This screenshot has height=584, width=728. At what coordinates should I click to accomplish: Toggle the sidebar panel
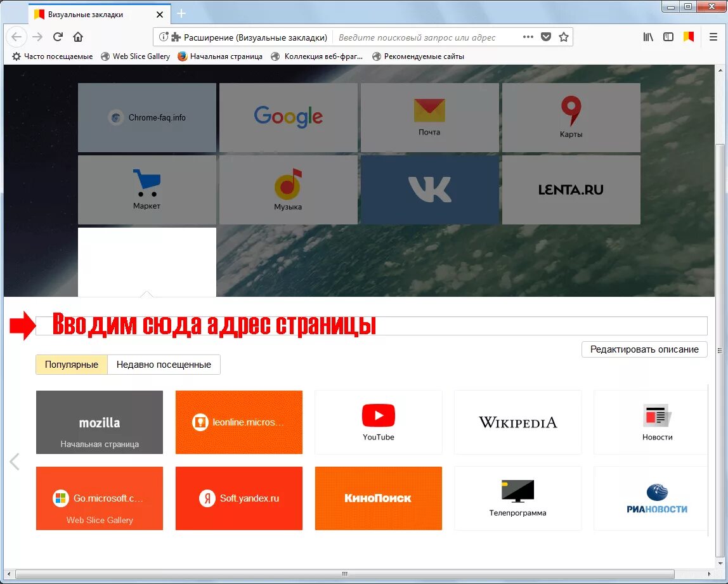(x=668, y=37)
